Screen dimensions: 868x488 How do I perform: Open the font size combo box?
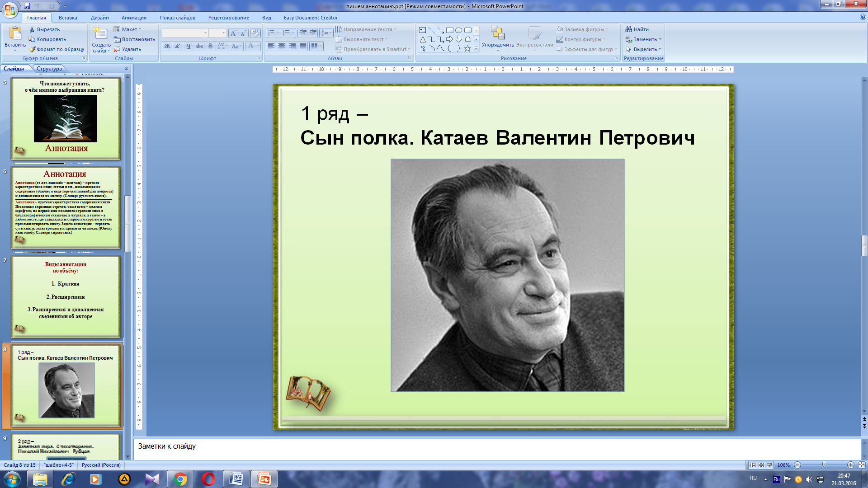[217, 33]
